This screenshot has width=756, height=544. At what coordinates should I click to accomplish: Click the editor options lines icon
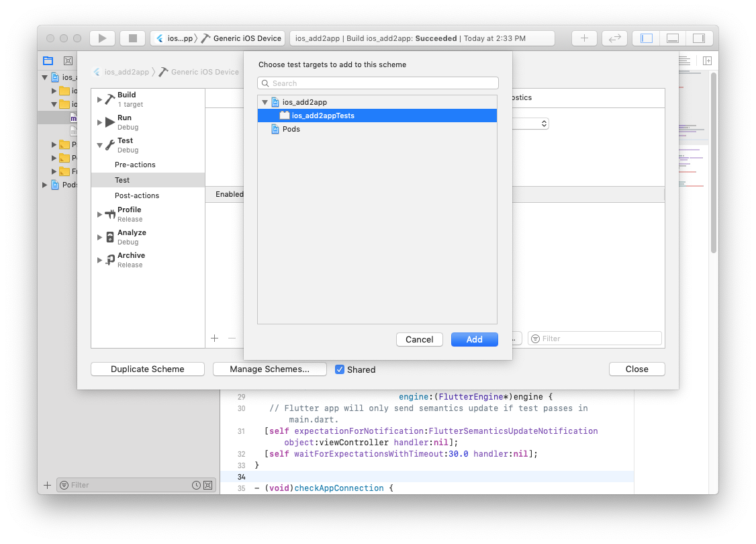684,60
